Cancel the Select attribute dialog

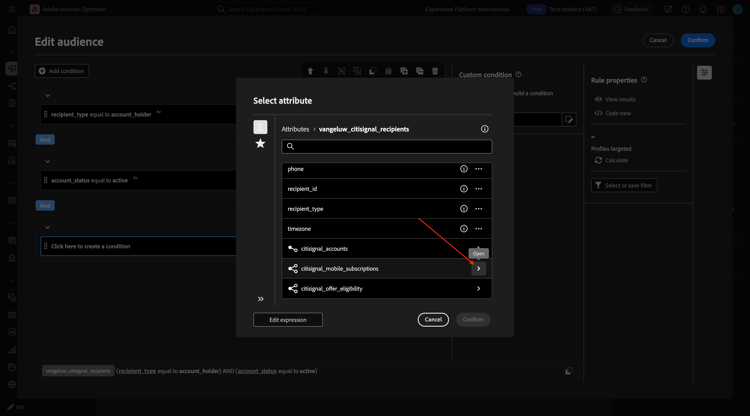click(433, 320)
